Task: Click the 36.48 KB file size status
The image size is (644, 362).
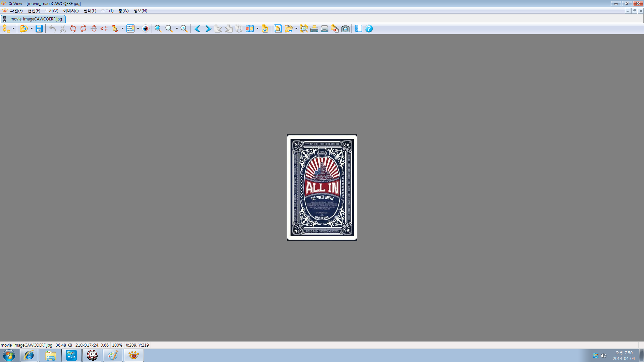Action: tap(64, 345)
